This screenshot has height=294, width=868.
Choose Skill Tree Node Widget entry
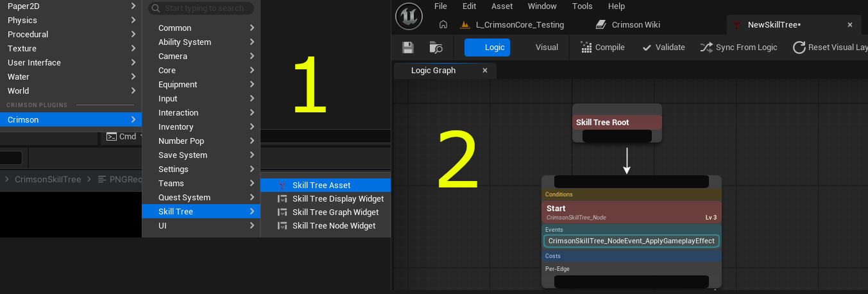[325, 226]
